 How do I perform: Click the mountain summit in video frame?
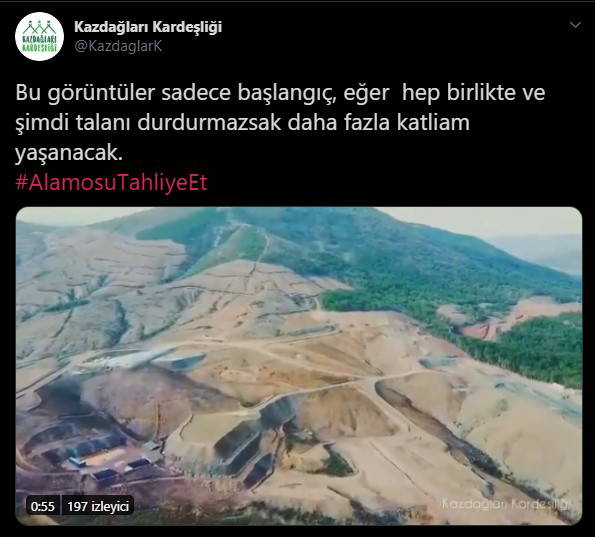pyautogui.click(x=243, y=218)
